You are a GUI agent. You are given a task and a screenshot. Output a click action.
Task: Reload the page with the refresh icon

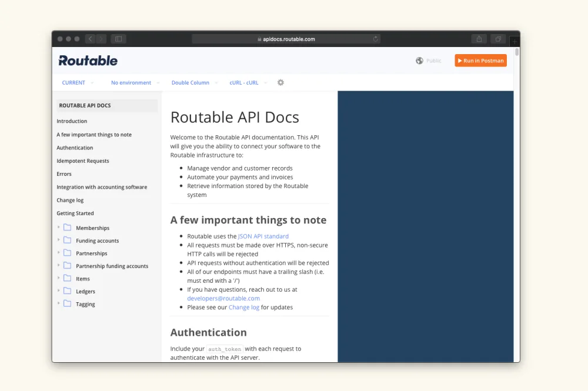[375, 39]
